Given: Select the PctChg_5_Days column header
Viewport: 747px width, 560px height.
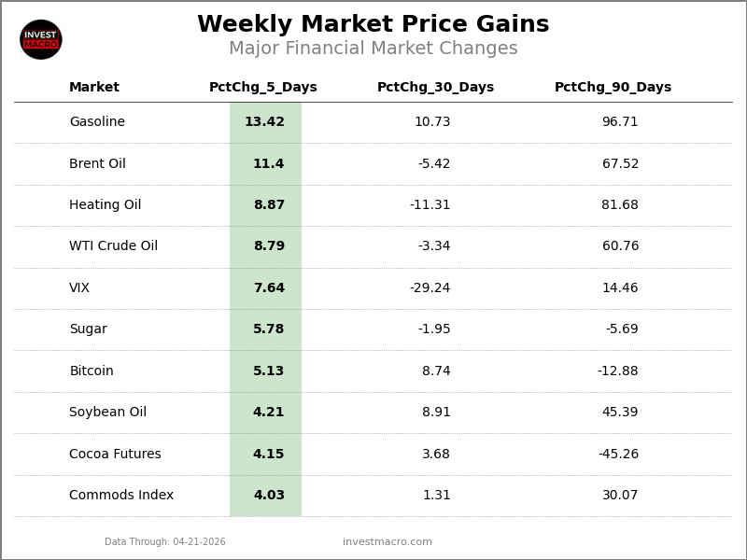Looking at the screenshot, I should 263,88.
